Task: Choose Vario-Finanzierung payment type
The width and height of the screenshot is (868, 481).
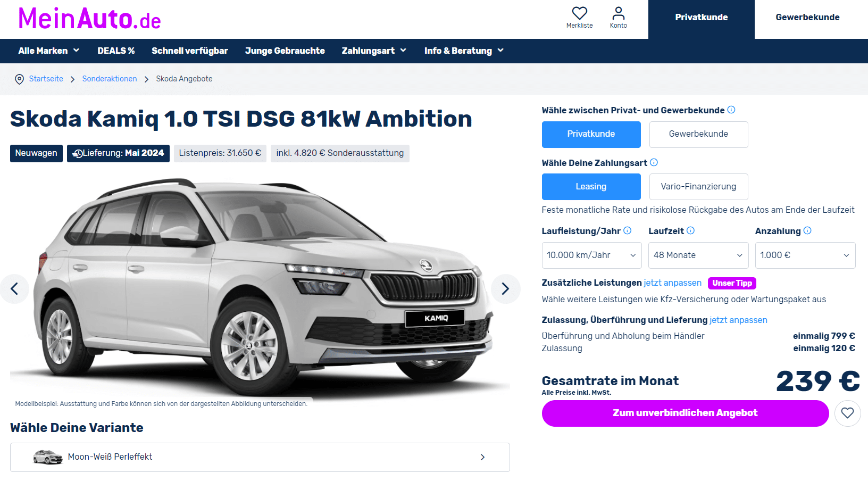Action: 698,187
